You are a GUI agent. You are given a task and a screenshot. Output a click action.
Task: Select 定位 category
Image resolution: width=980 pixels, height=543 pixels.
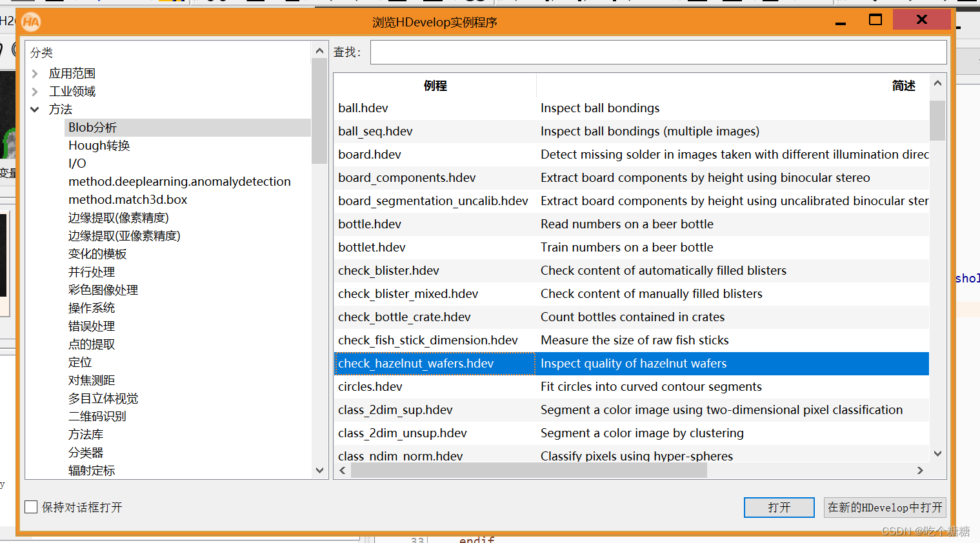80,362
